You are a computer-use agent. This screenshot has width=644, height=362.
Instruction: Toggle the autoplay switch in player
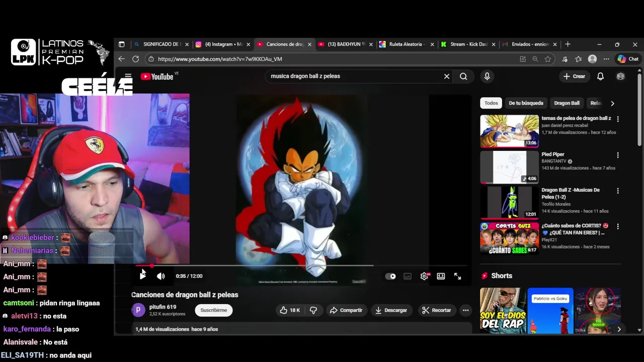pyautogui.click(x=390, y=276)
